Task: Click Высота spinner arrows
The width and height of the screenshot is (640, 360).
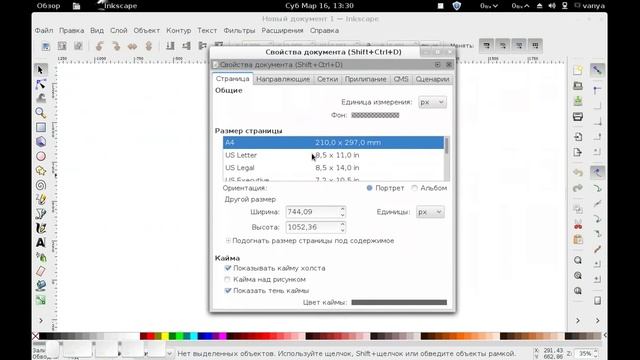Action: coord(342,227)
